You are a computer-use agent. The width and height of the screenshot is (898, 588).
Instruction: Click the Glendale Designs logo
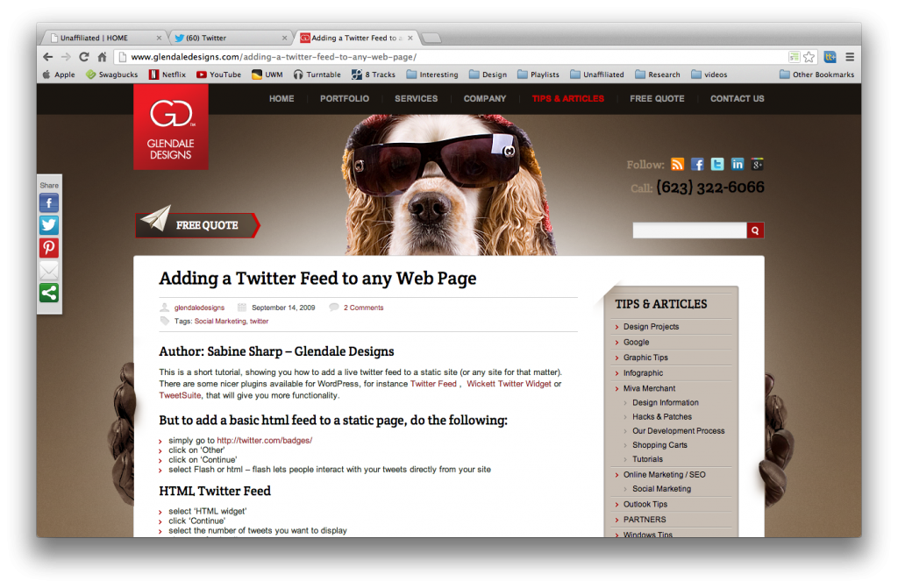tap(171, 127)
